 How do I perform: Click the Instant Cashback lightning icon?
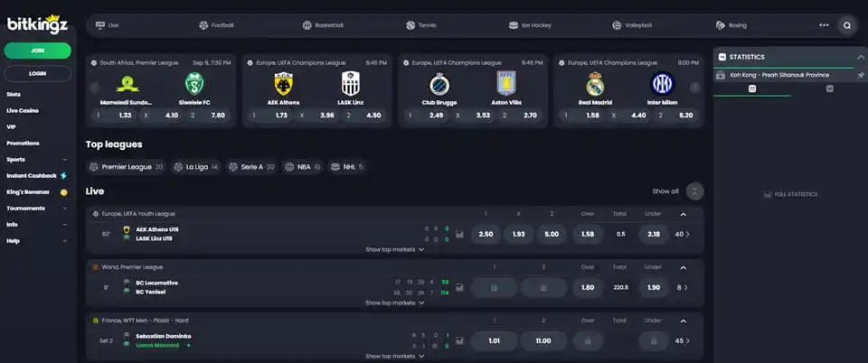pyautogui.click(x=63, y=176)
